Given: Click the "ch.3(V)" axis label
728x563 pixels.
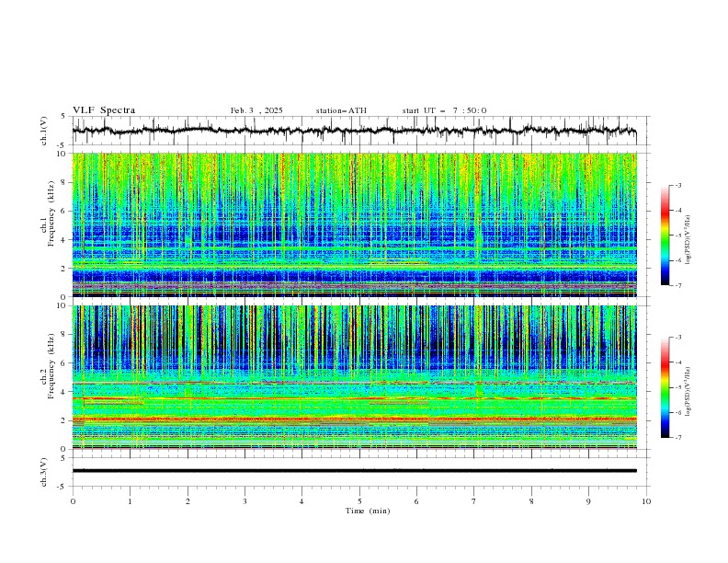Looking at the screenshot, I should coord(44,472).
